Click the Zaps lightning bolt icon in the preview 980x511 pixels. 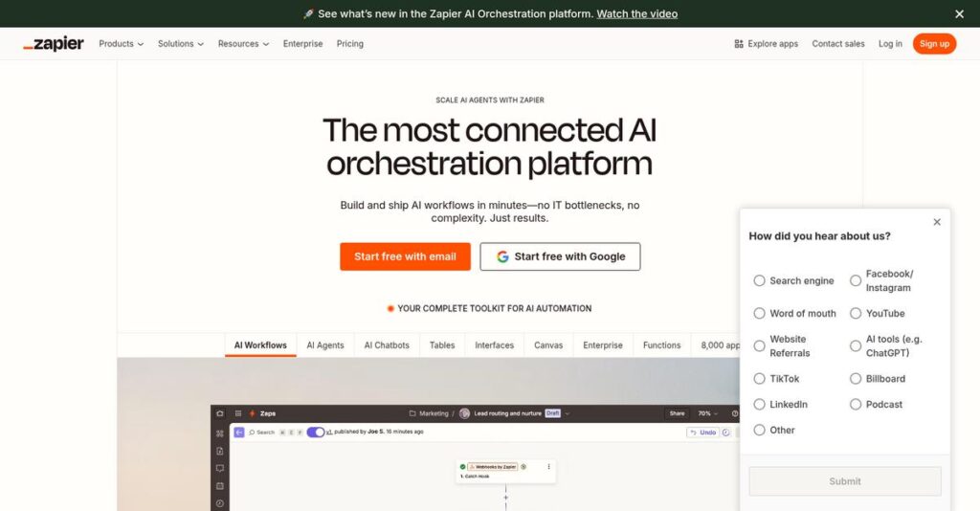click(x=253, y=413)
